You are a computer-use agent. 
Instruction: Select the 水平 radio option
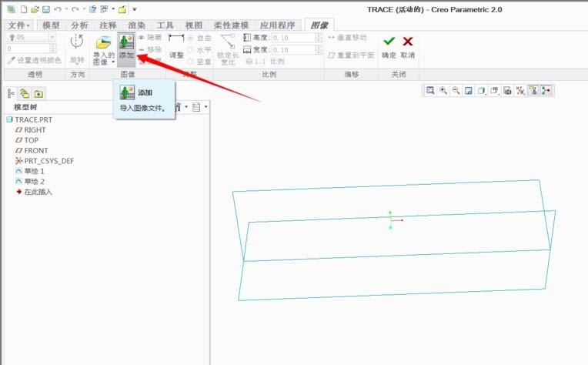191,49
